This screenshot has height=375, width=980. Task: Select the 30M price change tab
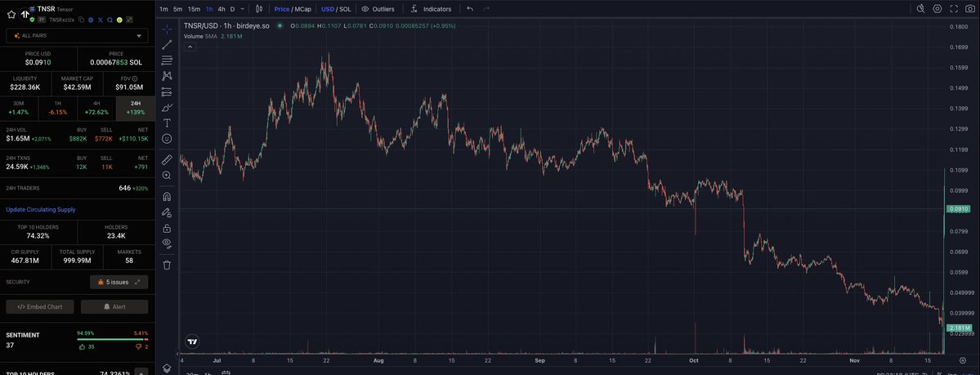[19, 108]
